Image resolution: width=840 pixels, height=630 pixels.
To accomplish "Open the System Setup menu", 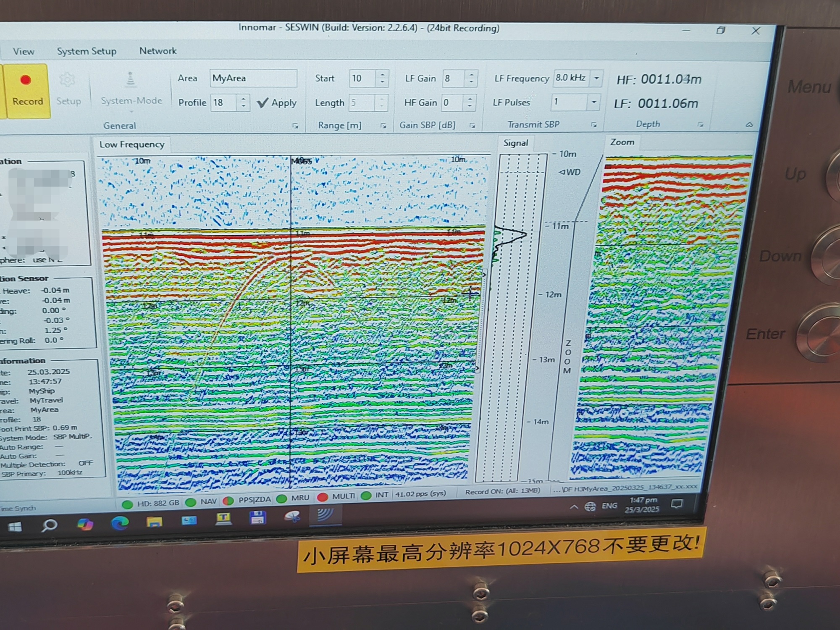I will [x=87, y=51].
